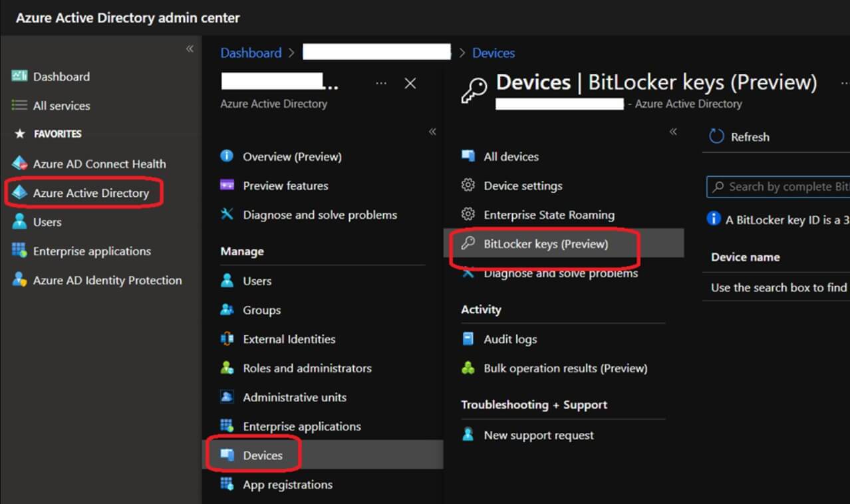Navigate to Dashboard via breadcrumb link

pyautogui.click(x=251, y=52)
